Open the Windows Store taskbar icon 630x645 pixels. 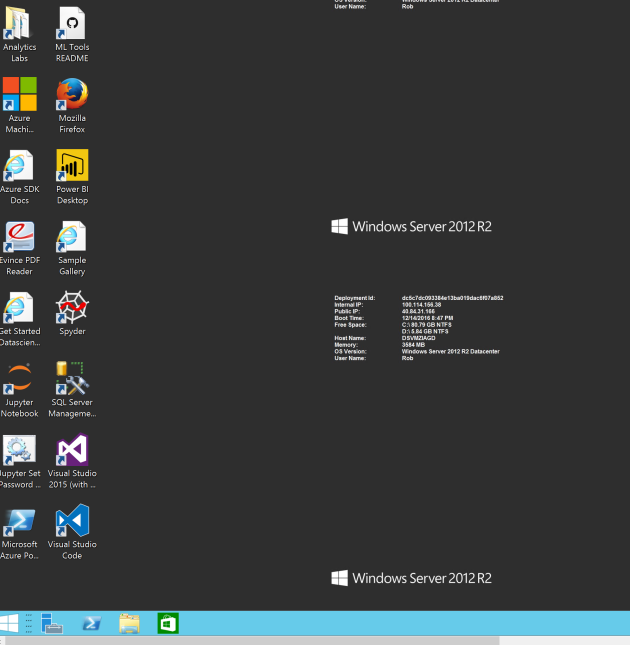point(168,623)
